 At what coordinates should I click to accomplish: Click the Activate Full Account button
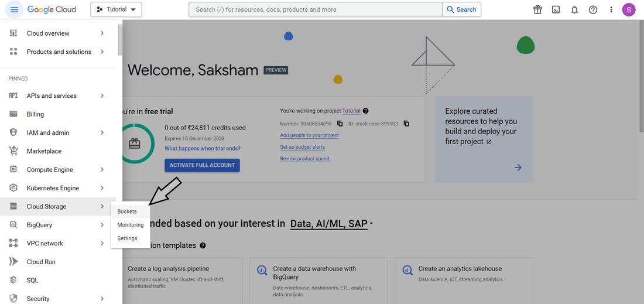pos(202,165)
